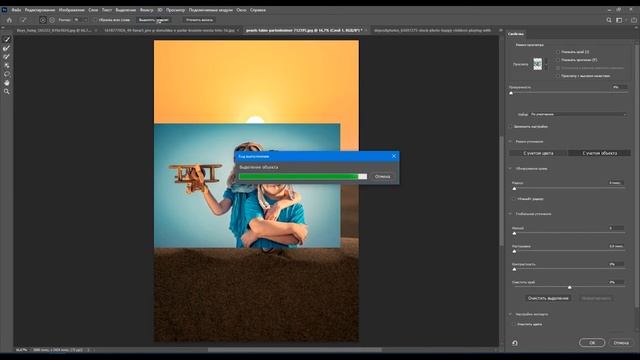The height and width of the screenshot is (360, 640).
Task: Toggle the Decontaminate Colors checkbox
Action: (514, 324)
